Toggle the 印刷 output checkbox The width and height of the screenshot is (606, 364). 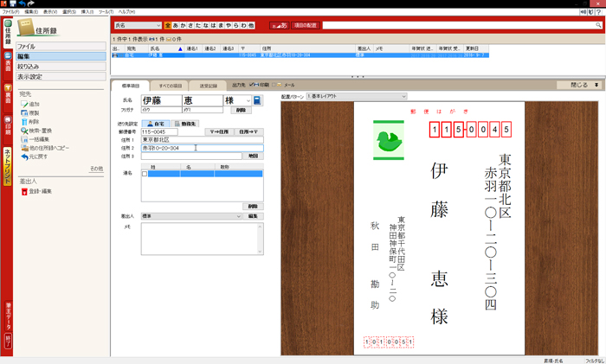(x=251, y=85)
